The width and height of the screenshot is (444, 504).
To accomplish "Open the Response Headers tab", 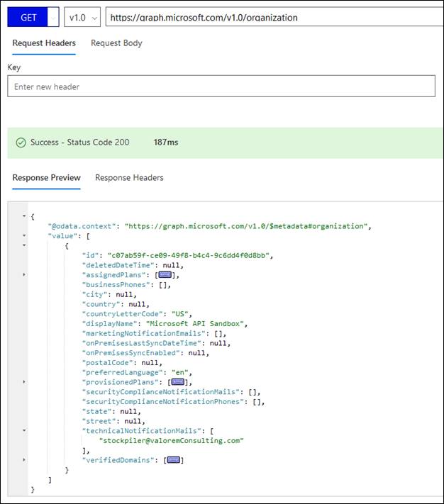I will point(129,178).
